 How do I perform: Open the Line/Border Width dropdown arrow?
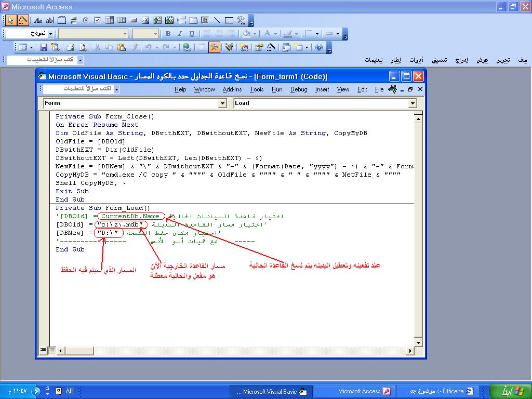[317, 34]
